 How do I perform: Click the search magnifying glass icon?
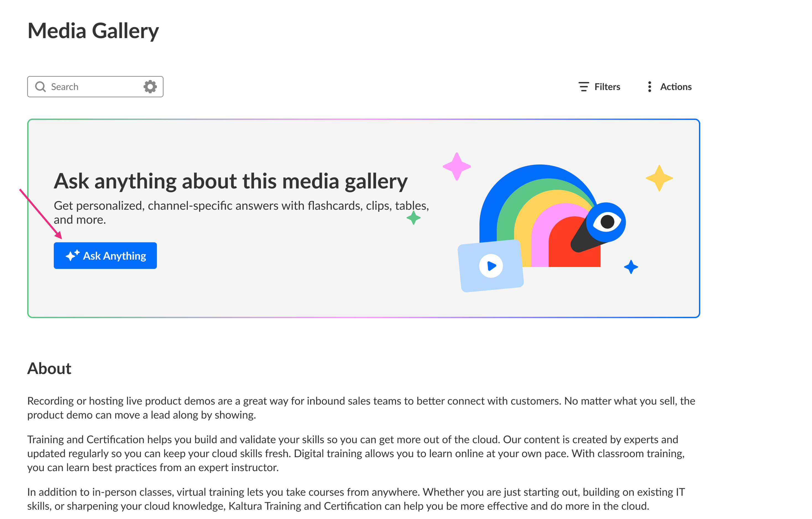coord(40,87)
